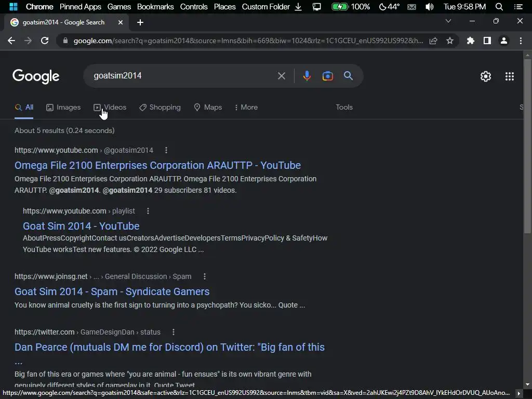Open the search Tools options
The image size is (532, 399).
344,107
